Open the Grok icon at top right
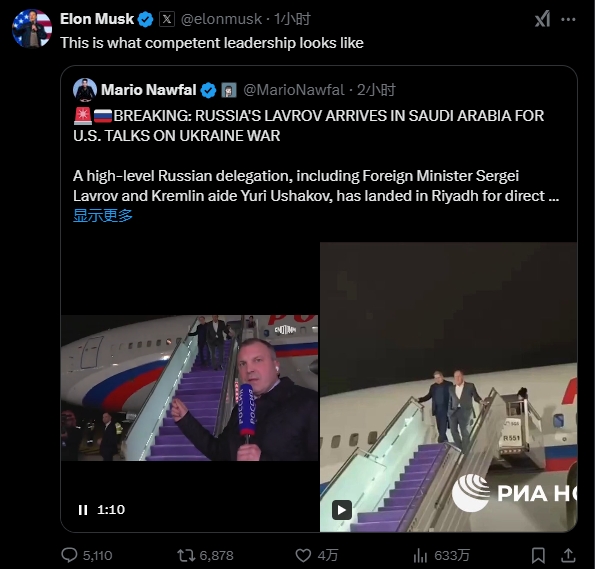Viewport: 595px width, 569px height. [542, 19]
